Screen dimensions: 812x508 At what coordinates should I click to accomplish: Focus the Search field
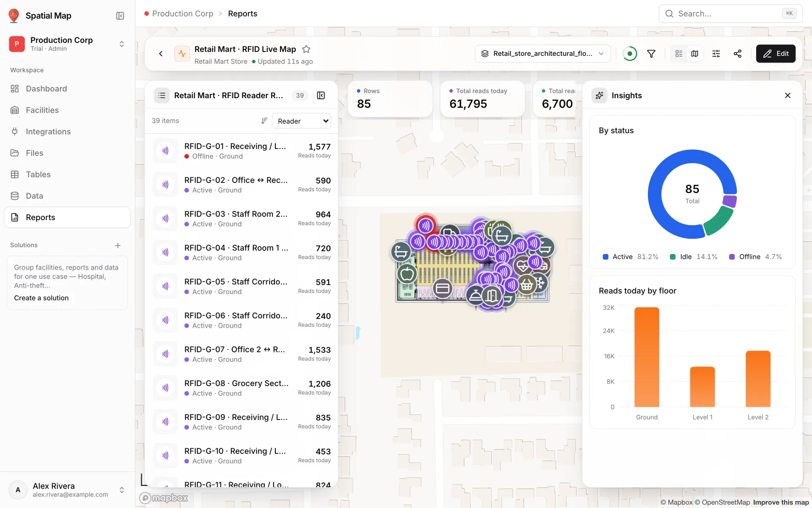pyautogui.click(x=730, y=14)
